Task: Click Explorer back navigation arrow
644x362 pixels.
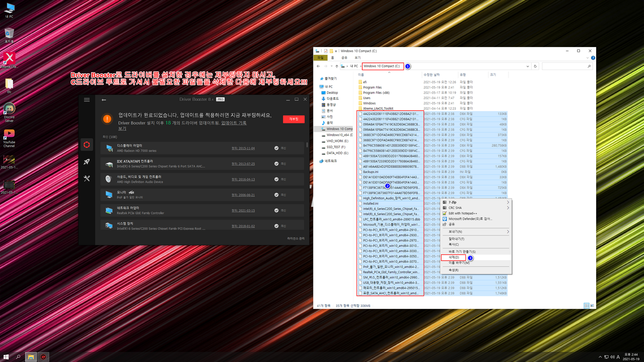Action: click(x=318, y=66)
